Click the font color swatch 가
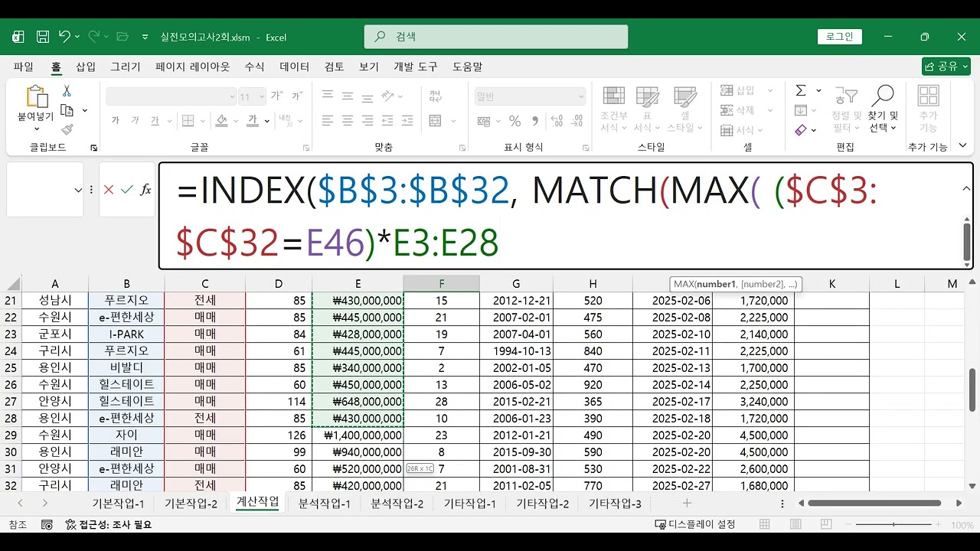980x551 pixels. pyautogui.click(x=253, y=121)
